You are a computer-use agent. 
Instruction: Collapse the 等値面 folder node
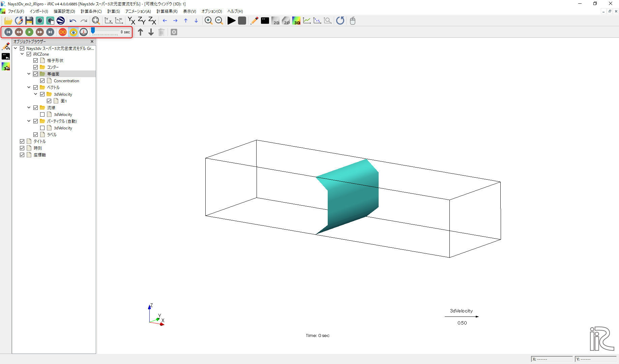[29, 74]
